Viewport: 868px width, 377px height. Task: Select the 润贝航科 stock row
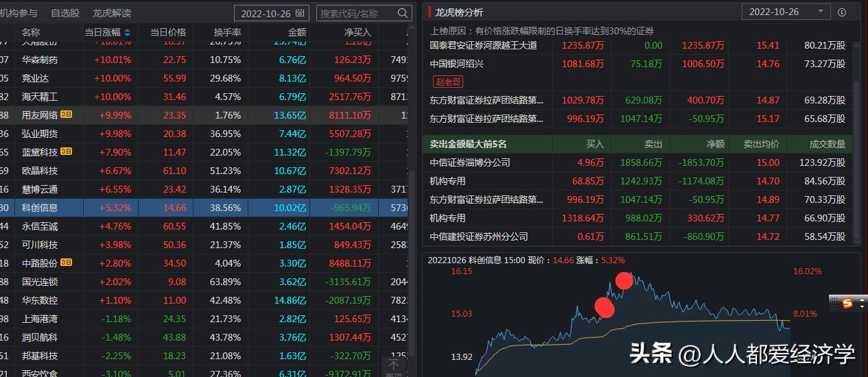(x=204, y=337)
